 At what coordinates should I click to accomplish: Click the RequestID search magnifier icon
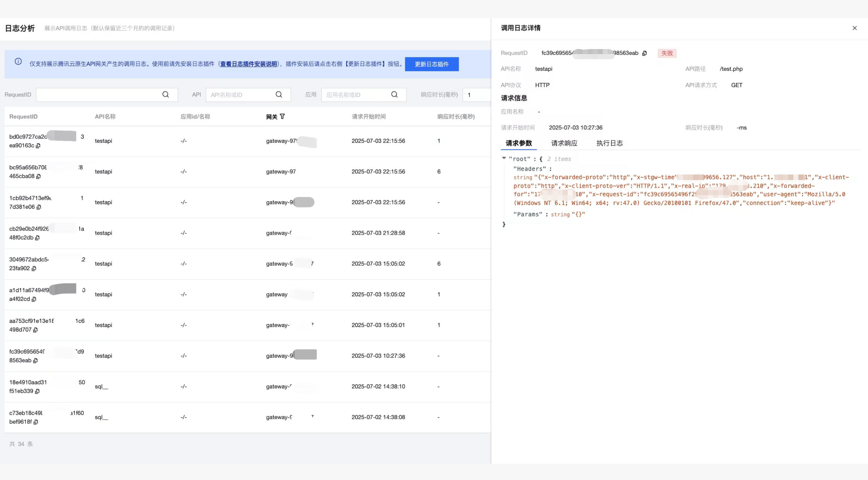[165, 95]
